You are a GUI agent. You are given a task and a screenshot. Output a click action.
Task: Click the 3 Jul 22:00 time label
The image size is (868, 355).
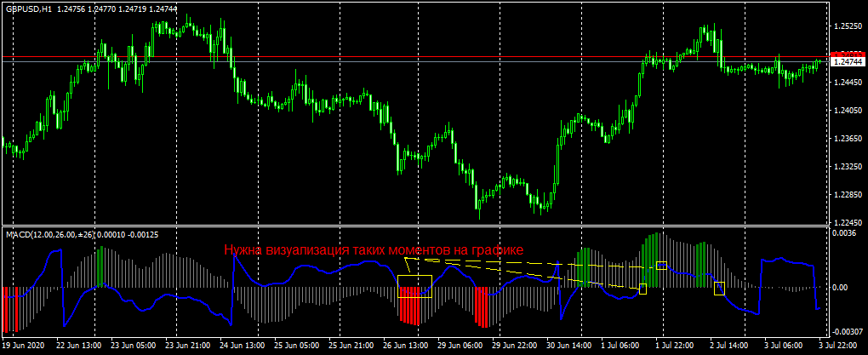(837, 345)
